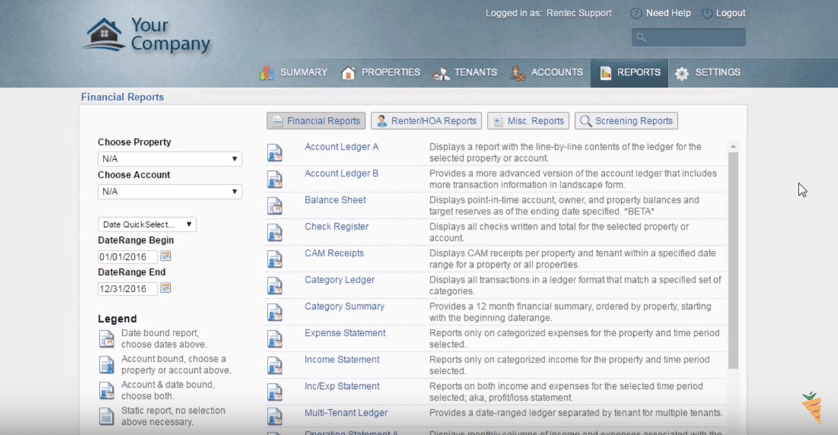The height and width of the screenshot is (435, 838).
Task: Click the DateRange End date field
Action: tap(127, 289)
